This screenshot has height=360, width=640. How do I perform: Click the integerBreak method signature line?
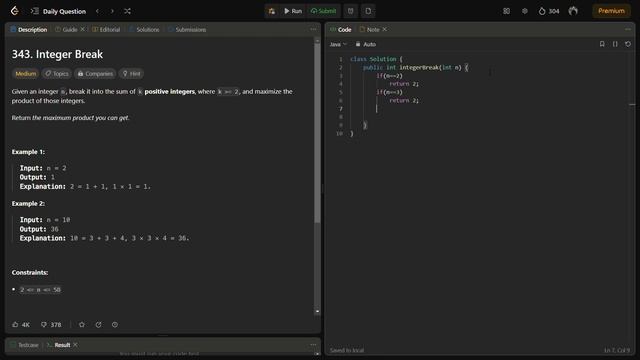click(x=416, y=67)
